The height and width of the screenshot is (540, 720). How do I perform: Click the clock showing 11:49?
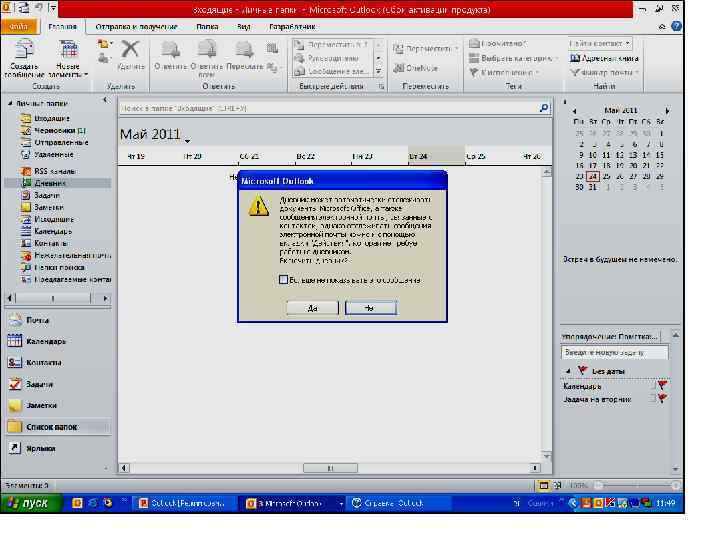coord(666,503)
